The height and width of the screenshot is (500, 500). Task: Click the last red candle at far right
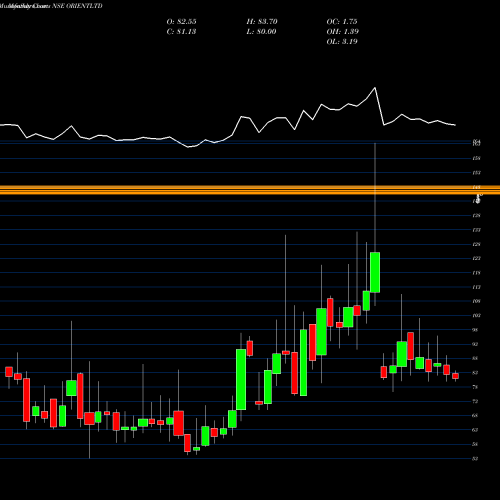[455, 376]
